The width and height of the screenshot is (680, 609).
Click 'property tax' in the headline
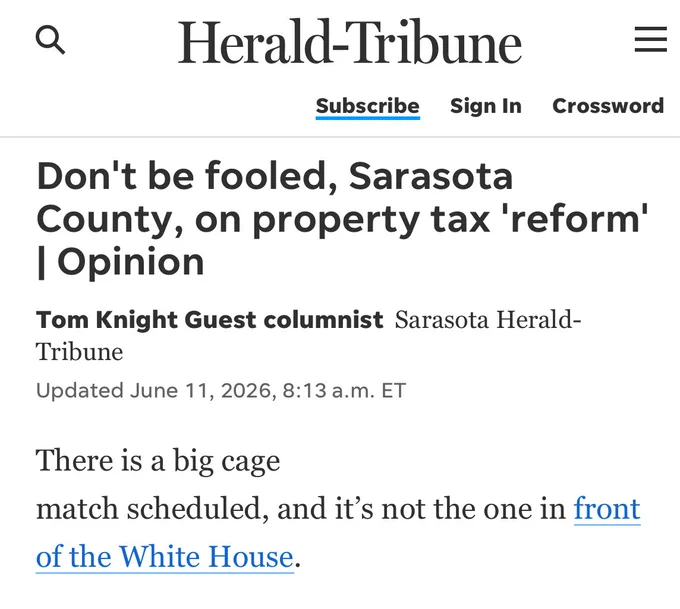pos(371,220)
